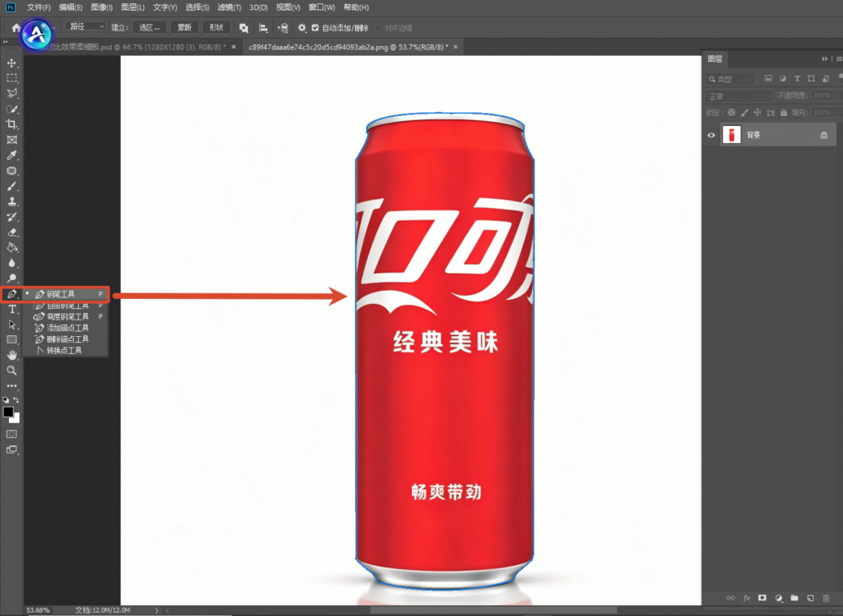Select the Path Selection arrow tool

pyautogui.click(x=12, y=324)
